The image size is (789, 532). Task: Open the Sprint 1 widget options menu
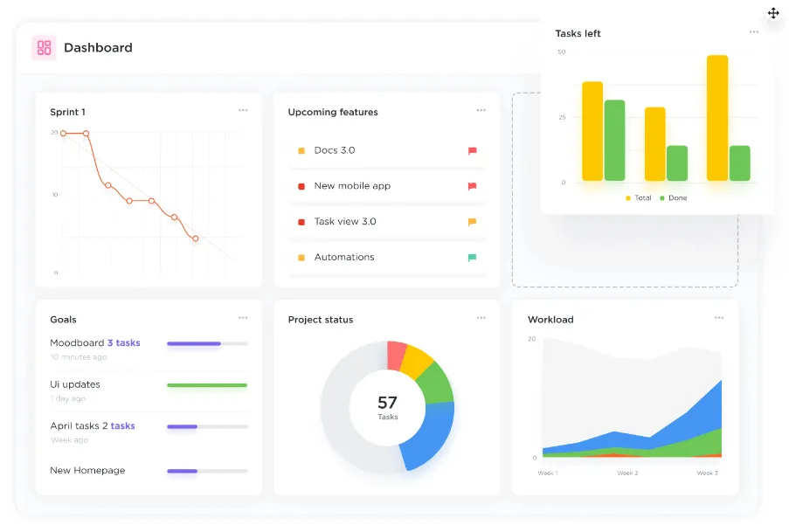(x=243, y=110)
